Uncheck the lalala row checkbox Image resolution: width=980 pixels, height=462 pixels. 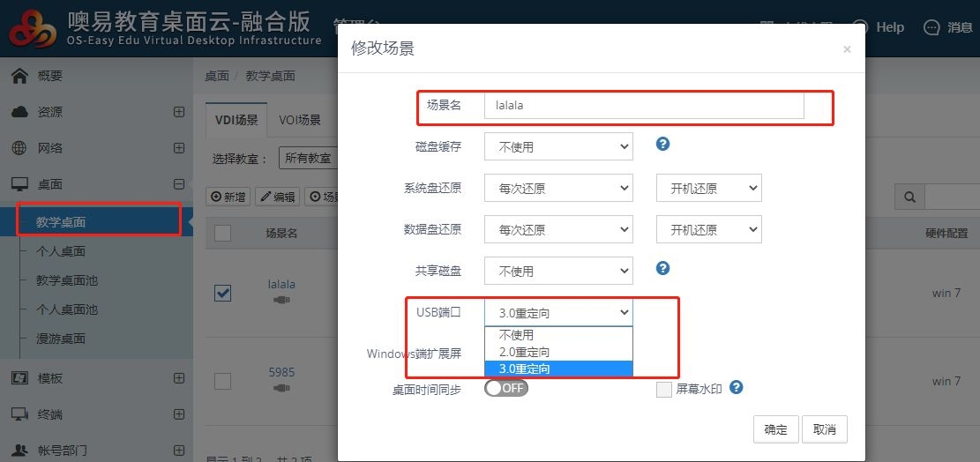tap(223, 293)
